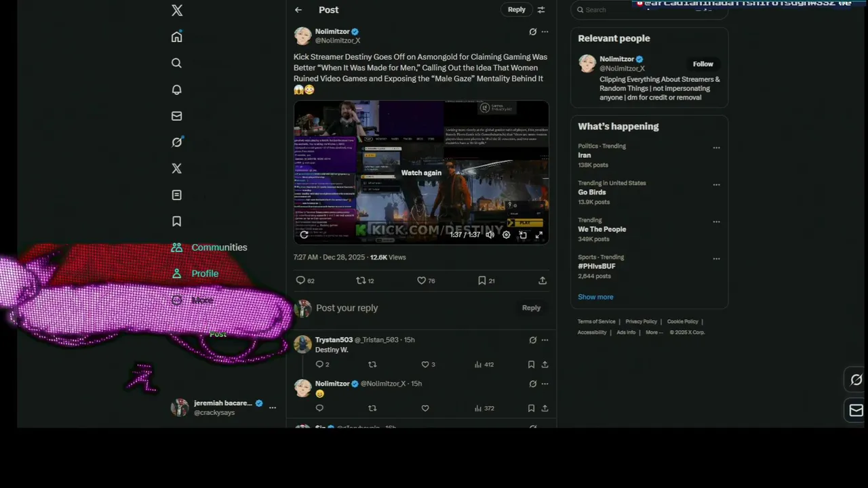
Task: Open reply sort options icon in header
Action: tap(541, 9)
